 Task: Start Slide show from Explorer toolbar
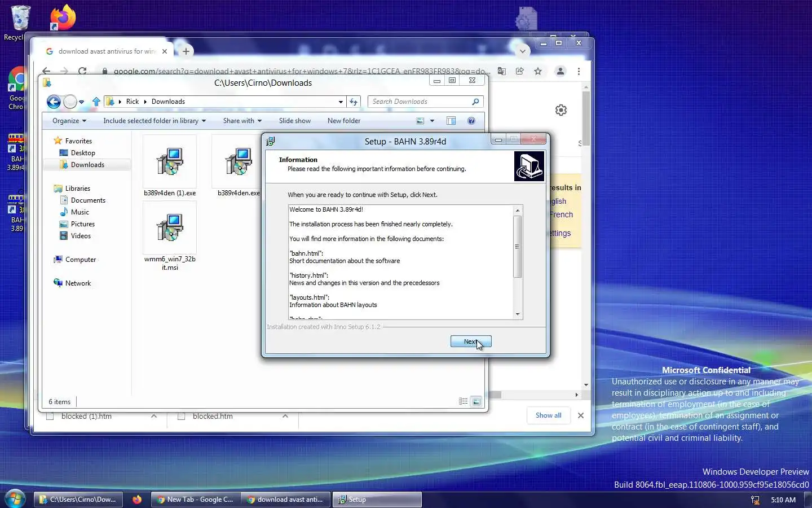click(x=295, y=121)
